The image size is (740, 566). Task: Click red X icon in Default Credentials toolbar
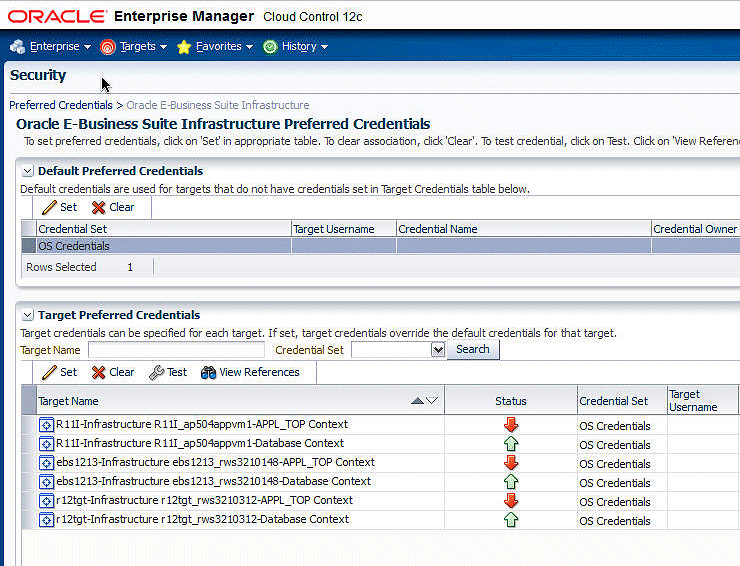(99, 208)
